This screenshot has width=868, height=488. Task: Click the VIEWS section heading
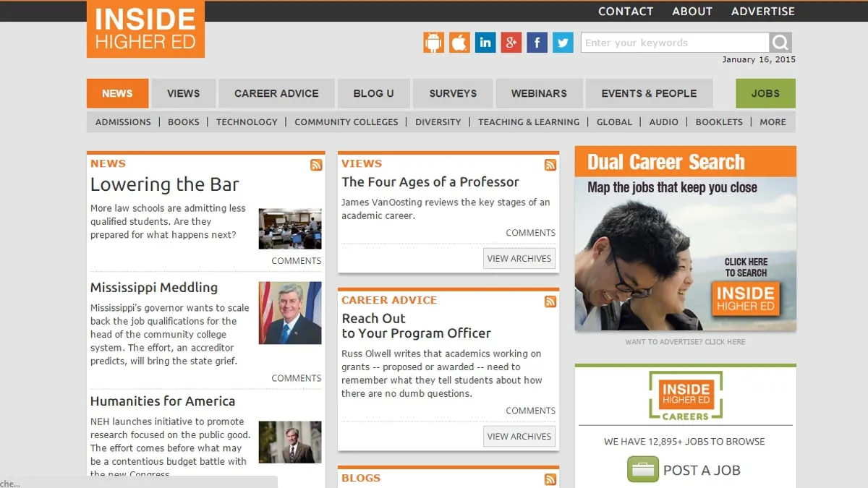coord(362,163)
